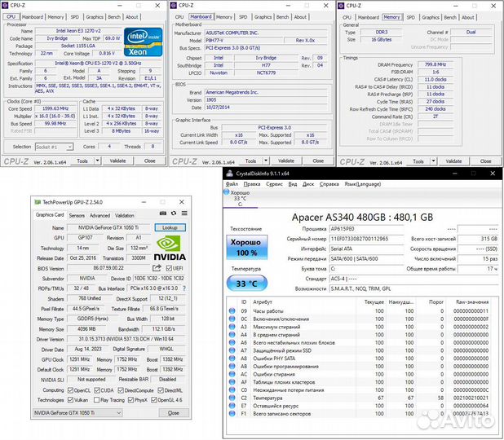Click the Хорошо 100% health status box
The height and width of the screenshot is (440, 504).
pos(247,248)
